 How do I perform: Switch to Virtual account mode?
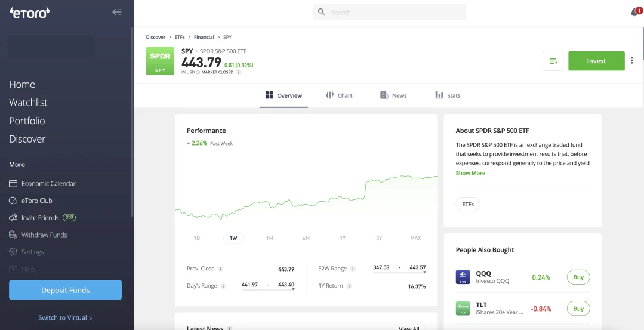click(65, 317)
